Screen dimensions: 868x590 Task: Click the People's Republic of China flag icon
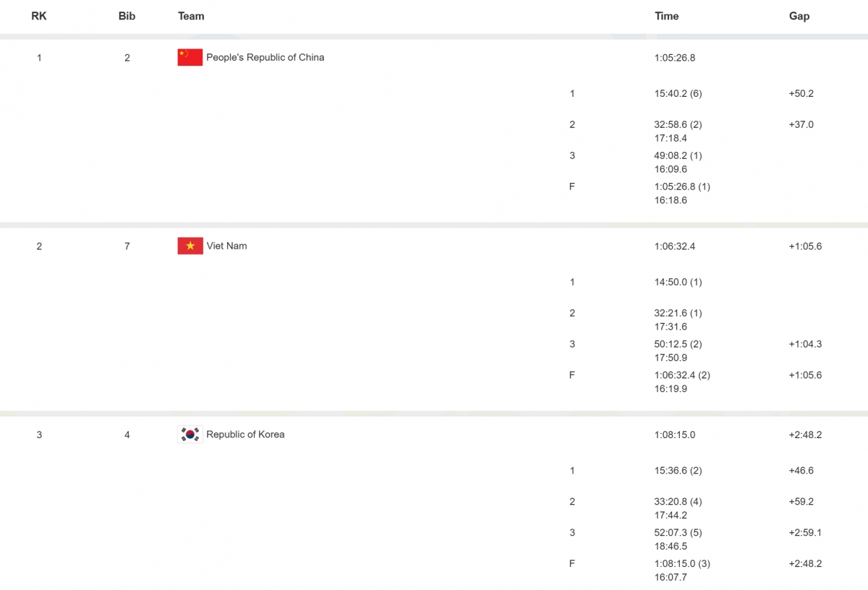[190, 57]
